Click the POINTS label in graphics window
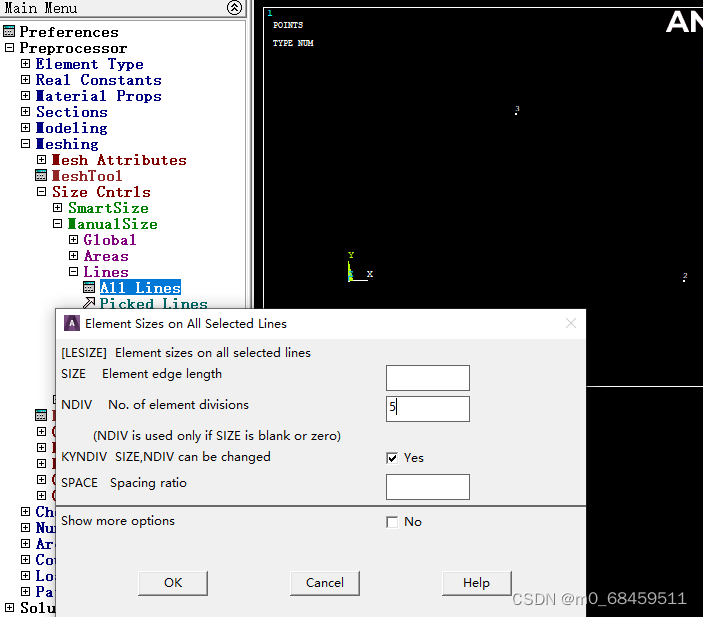703x617 pixels. coord(288,25)
